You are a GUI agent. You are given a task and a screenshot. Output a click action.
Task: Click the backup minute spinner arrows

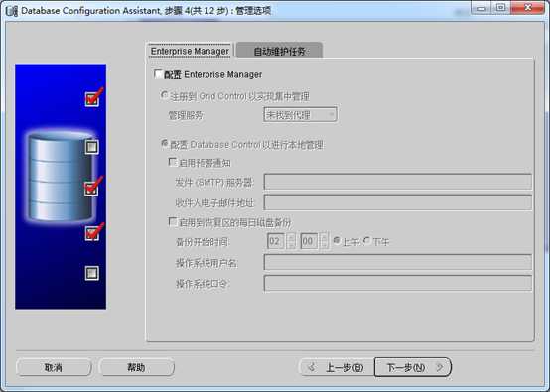(324, 241)
